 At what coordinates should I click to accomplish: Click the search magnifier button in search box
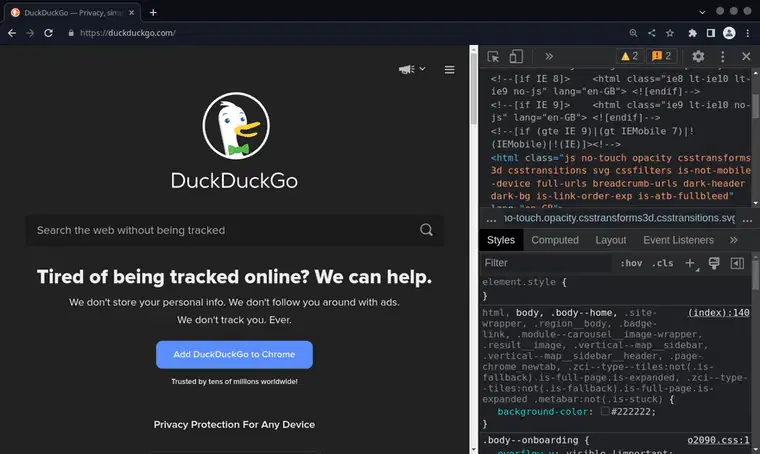point(427,230)
